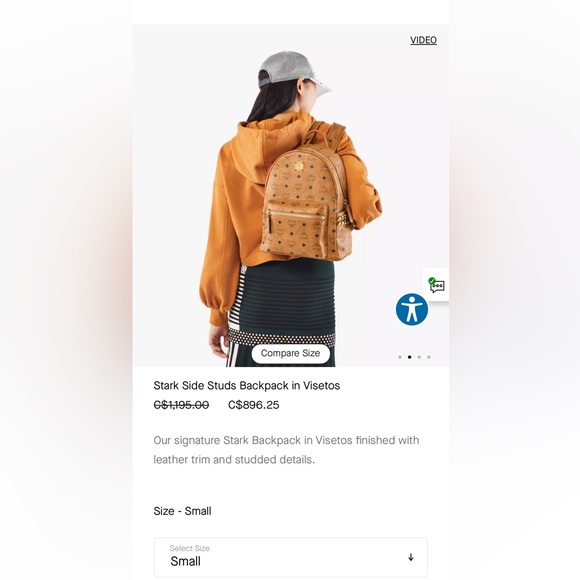Click the backpack in product photo

click(306, 200)
